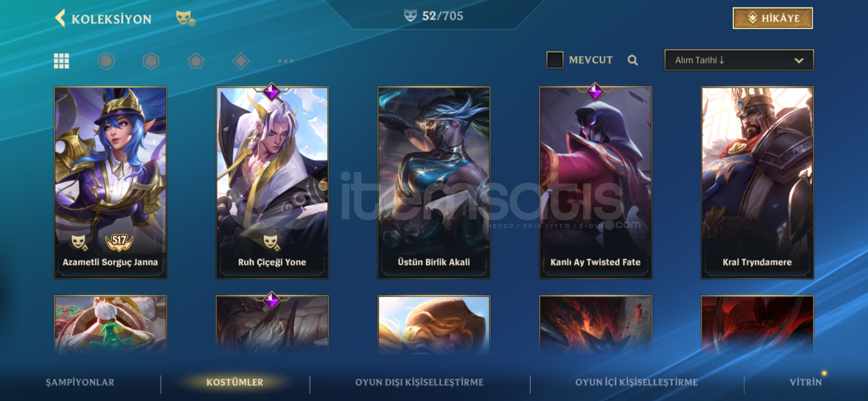Open the Alım Tarihi sort dropdown
This screenshot has height=401, width=868.
pos(739,60)
